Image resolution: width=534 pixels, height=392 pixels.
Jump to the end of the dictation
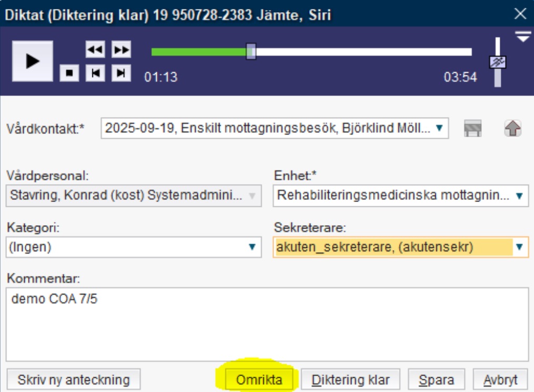pos(121,73)
